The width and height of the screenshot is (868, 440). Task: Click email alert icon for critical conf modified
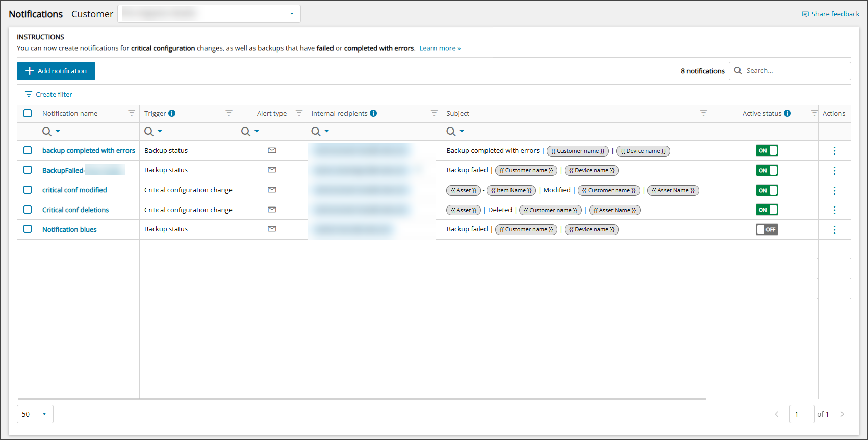point(272,190)
